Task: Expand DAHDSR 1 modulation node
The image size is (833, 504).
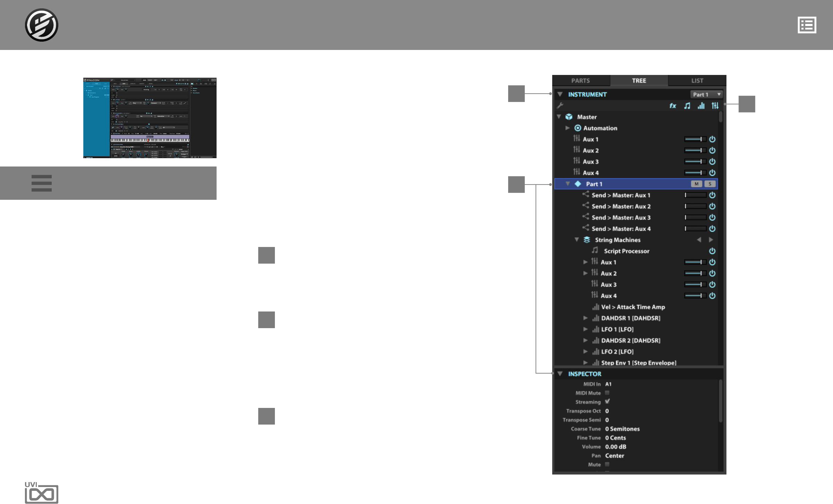Action: click(586, 318)
